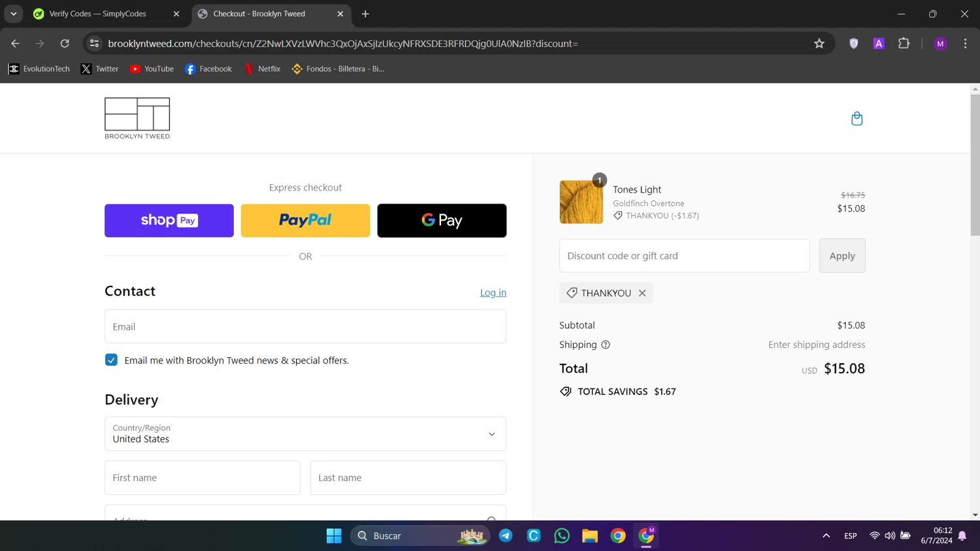
Task: Open notifications bell in taskbar
Action: 962,536
